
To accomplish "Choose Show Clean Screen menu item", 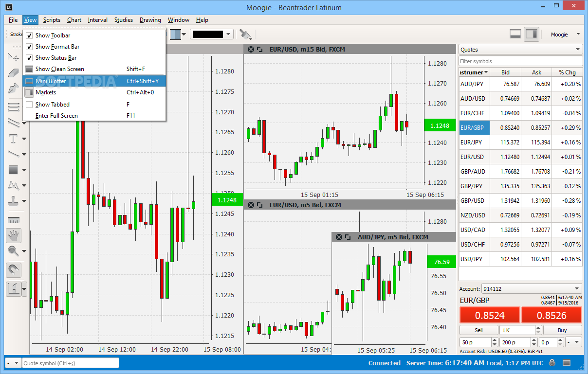I will coord(94,69).
